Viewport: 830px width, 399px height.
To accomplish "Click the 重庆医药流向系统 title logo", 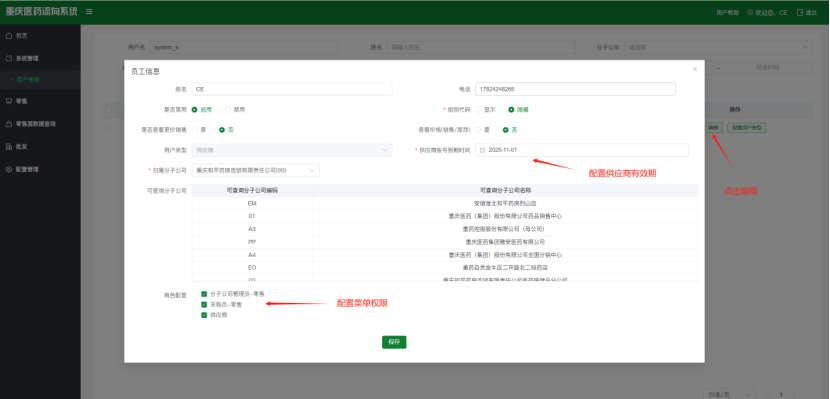I will coord(41,12).
